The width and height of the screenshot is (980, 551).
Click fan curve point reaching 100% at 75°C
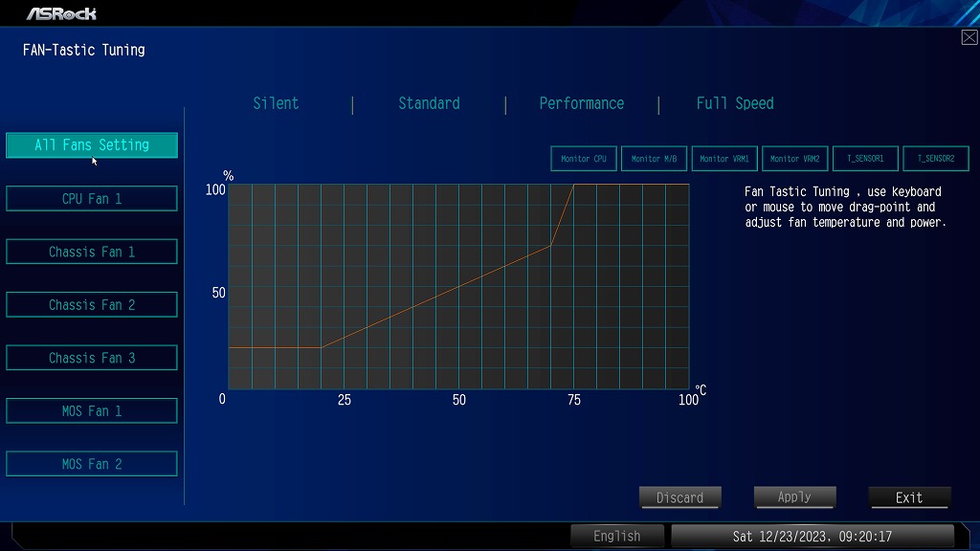click(574, 185)
